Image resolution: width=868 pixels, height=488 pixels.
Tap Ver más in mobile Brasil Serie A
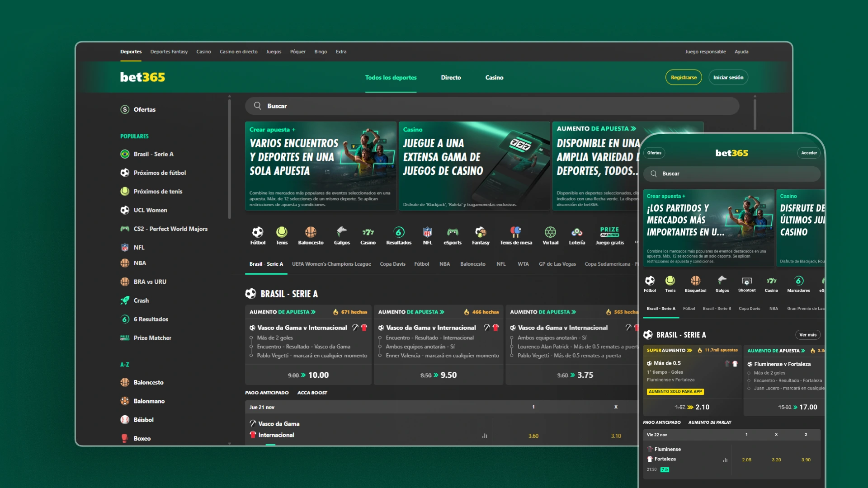[x=808, y=335]
